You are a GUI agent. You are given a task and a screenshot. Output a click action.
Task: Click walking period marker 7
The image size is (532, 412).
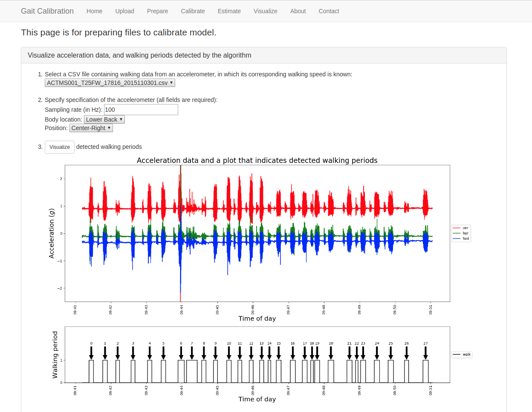(192, 351)
